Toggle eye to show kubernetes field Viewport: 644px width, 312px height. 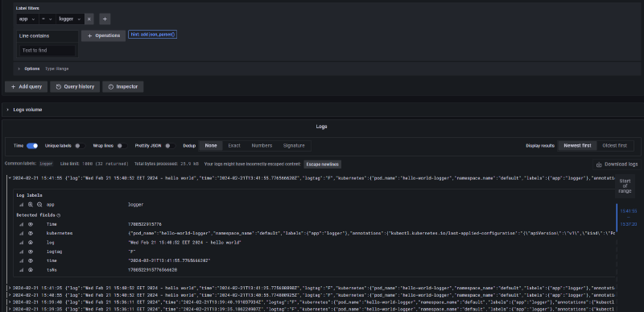pyautogui.click(x=31, y=233)
